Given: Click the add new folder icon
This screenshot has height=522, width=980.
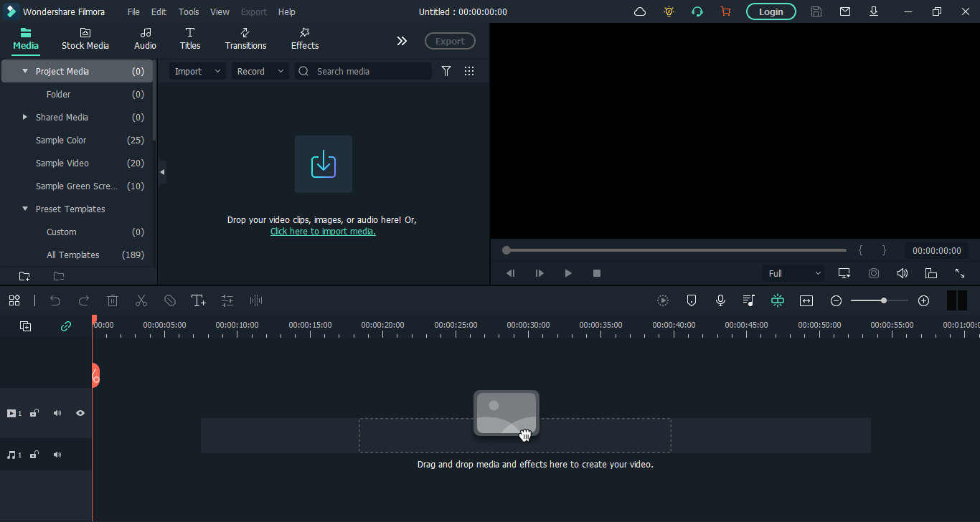Looking at the screenshot, I should pos(24,276).
